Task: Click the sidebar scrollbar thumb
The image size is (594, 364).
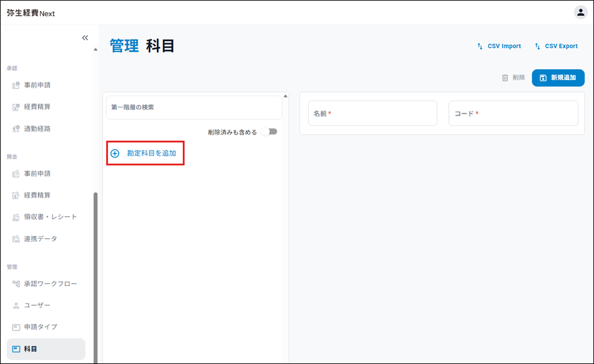Action: point(96,278)
